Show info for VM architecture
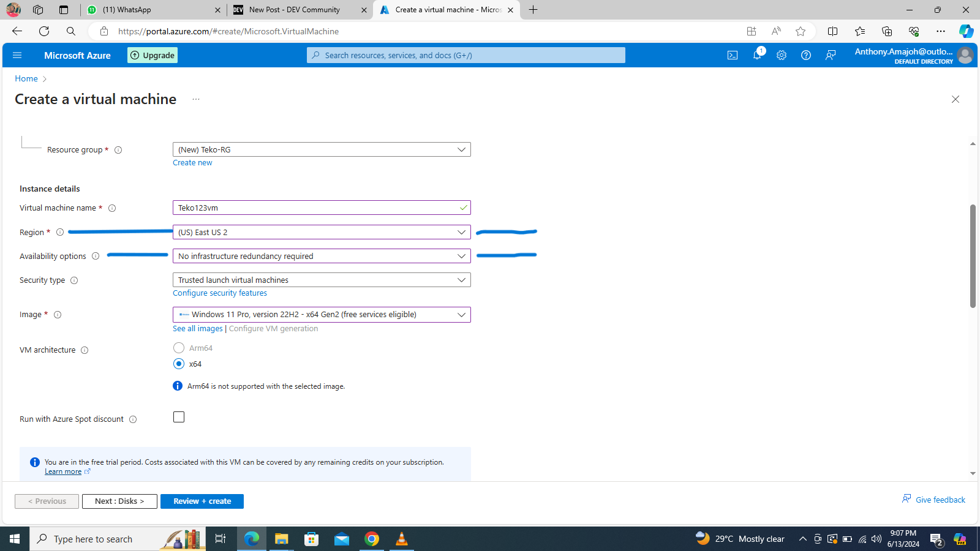The image size is (980, 551). pos(85,350)
